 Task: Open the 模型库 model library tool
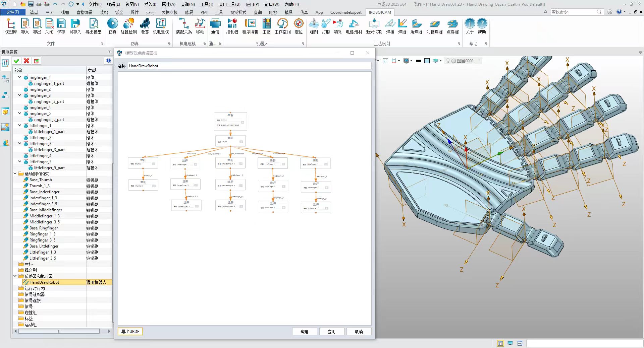pos(11,26)
